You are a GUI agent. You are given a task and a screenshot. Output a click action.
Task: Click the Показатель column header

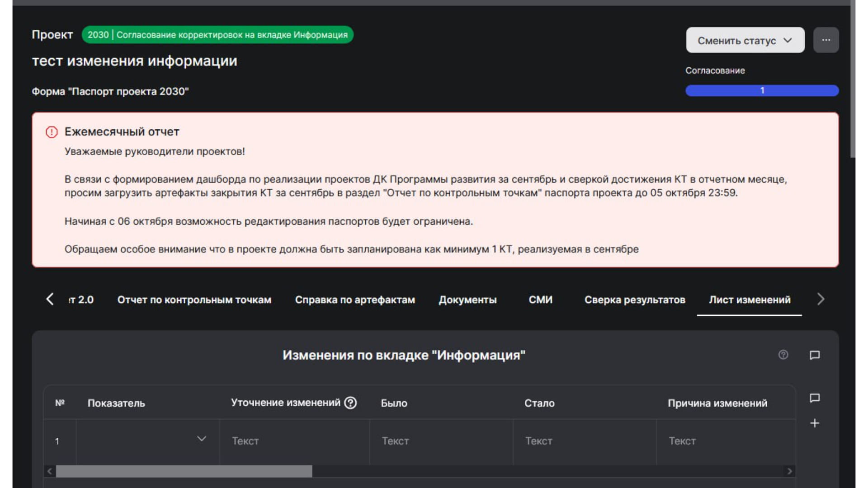click(x=116, y=403)
